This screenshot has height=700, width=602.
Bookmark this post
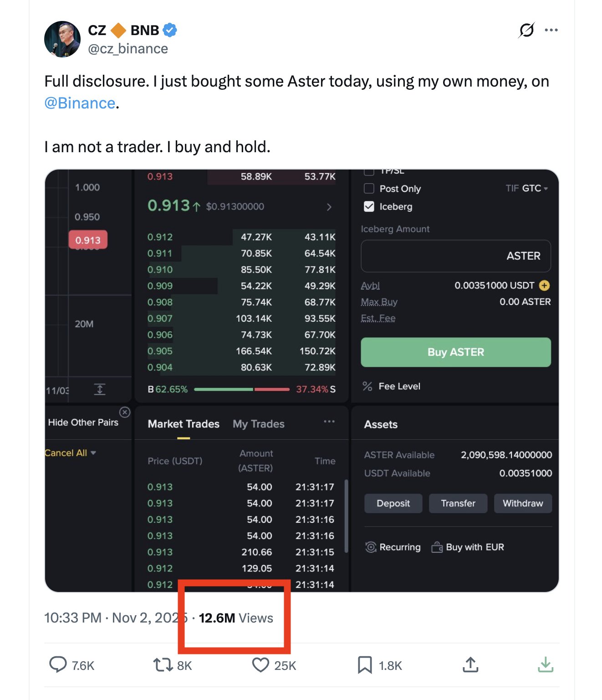click(x=365, y=665)
